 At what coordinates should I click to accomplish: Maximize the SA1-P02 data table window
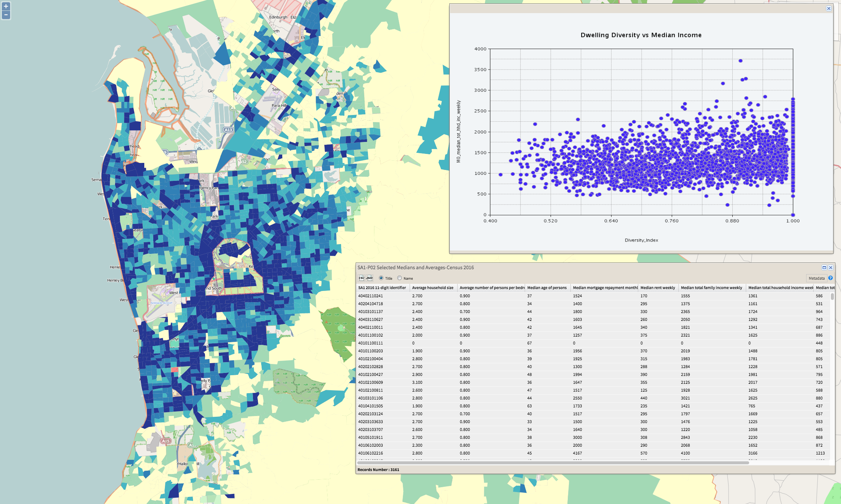(x=824, y=267)
